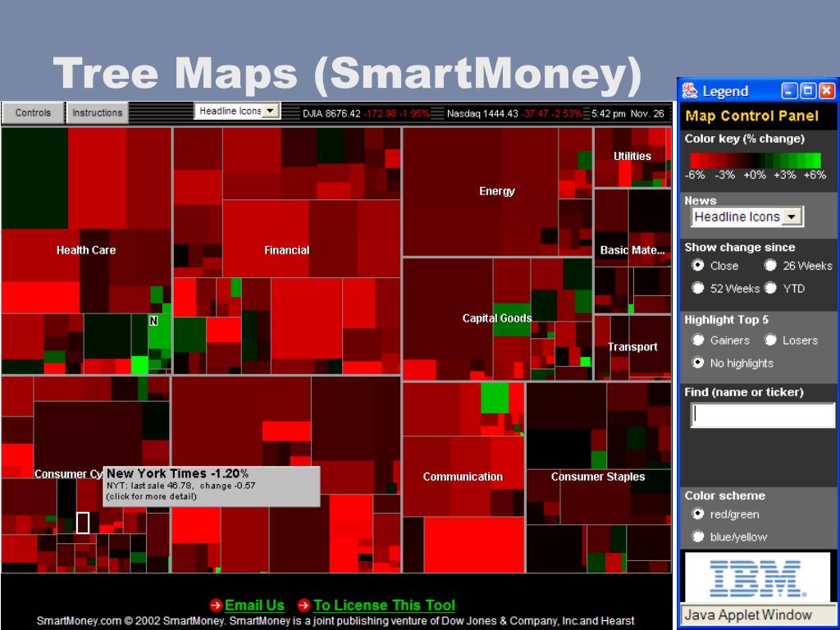Click the IBM logo in Legend panel
840x630 pixels.
(757, 578)
